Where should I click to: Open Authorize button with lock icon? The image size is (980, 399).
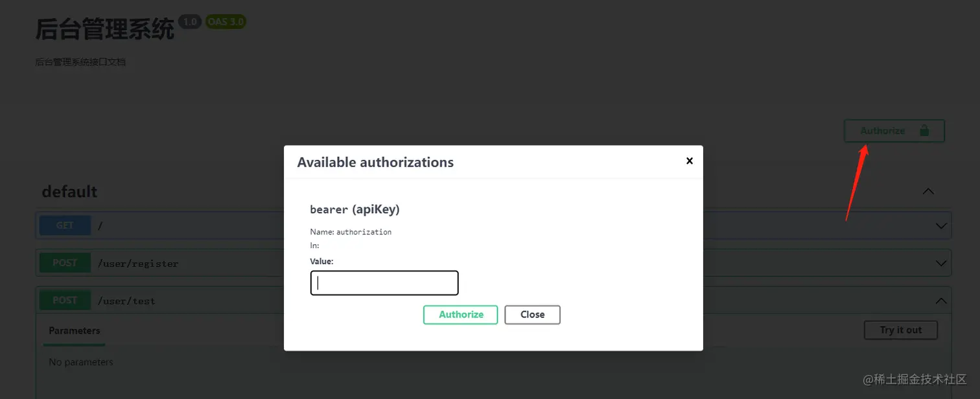point(894,131)
